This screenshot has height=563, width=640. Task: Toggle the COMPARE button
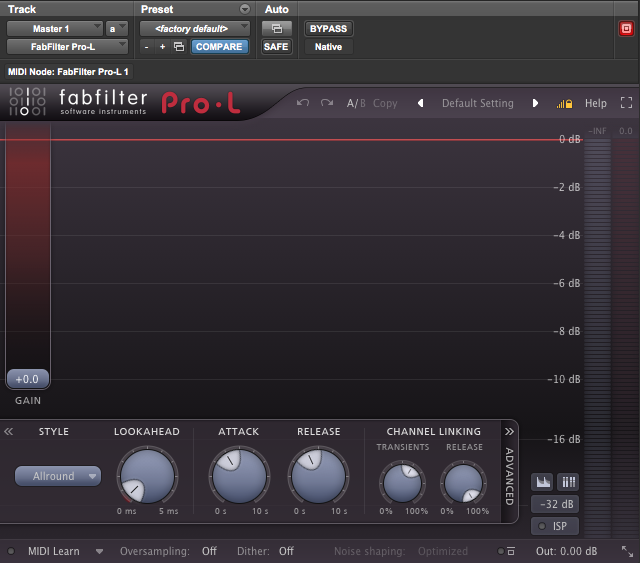click(218, 47)
